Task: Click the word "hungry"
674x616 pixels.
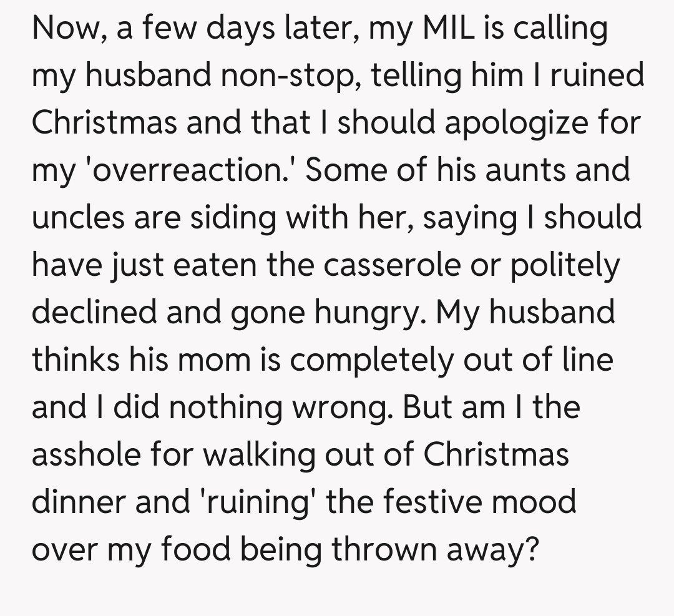Action: click(x=368, y=312)
